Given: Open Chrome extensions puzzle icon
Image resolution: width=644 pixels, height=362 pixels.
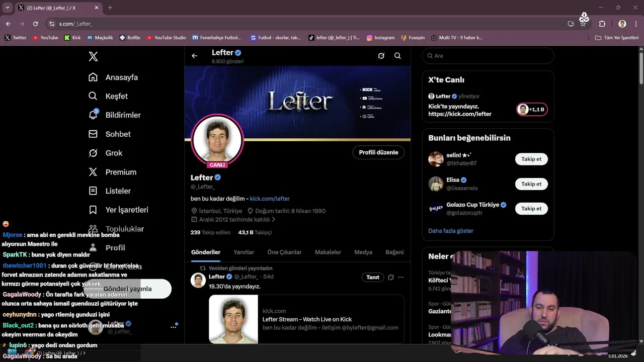Looking at the screenshot, I should point(602,24).
